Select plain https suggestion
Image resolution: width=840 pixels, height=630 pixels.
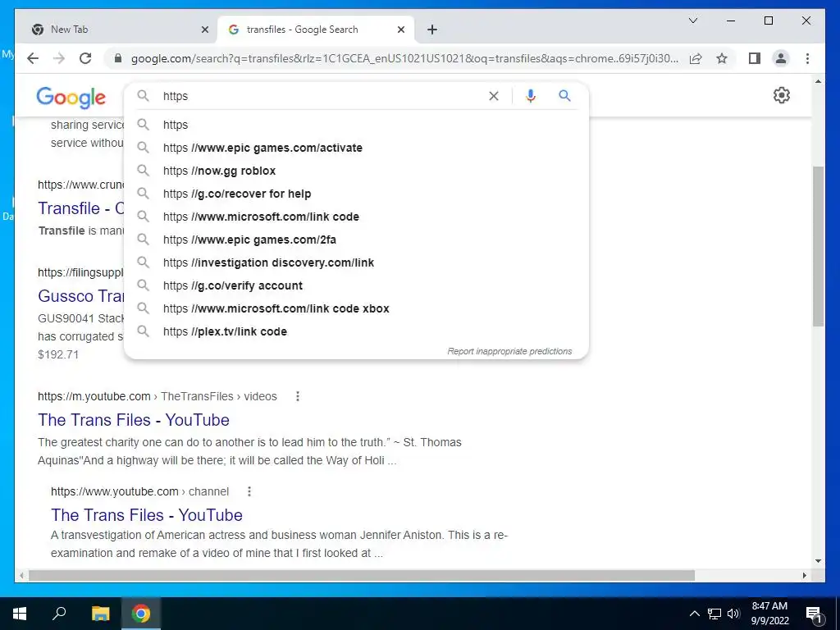coord(356,125)
